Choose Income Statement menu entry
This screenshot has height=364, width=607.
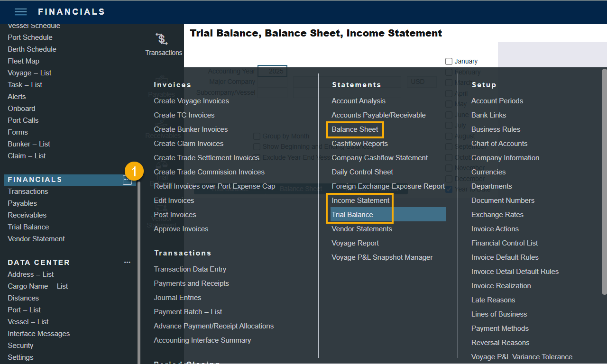coord(360,200)
